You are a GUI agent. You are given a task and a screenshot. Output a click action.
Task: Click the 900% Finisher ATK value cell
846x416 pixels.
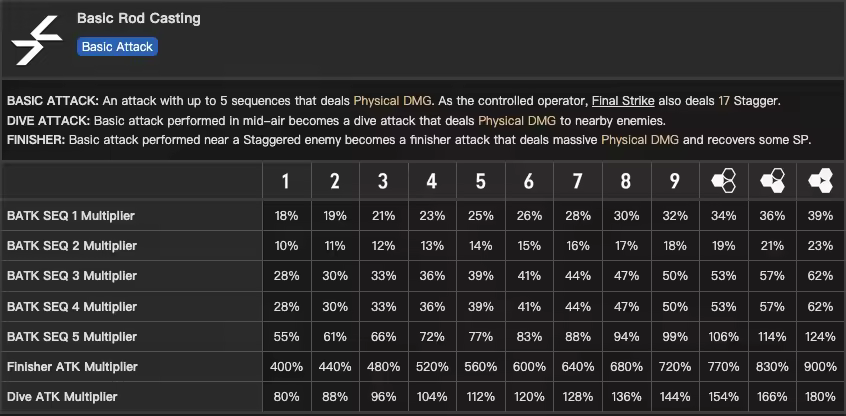click(x=821, y=367)
